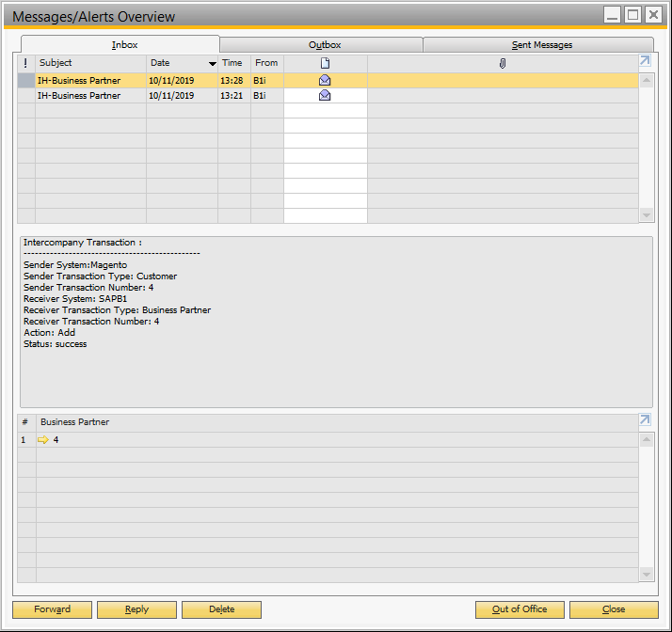Maximize the Messages/Alerts Overview window
This screenshot has height=632, width=672.
pos(632,15)
